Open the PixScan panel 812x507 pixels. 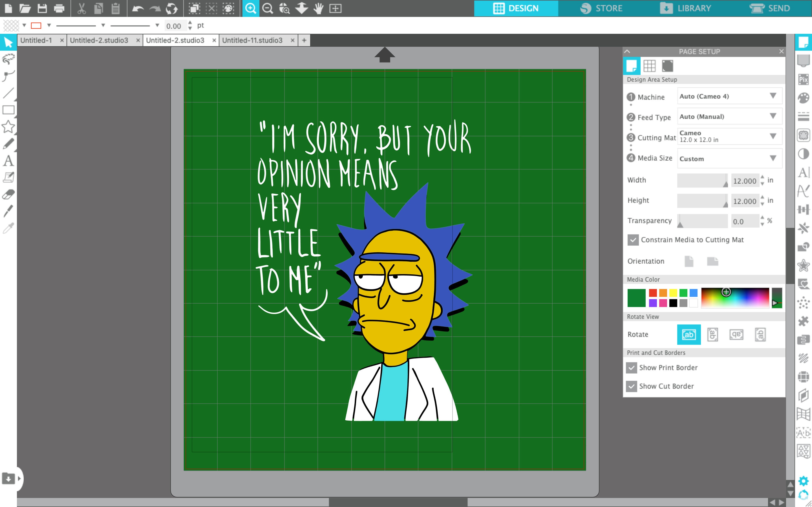pos(804,79)
